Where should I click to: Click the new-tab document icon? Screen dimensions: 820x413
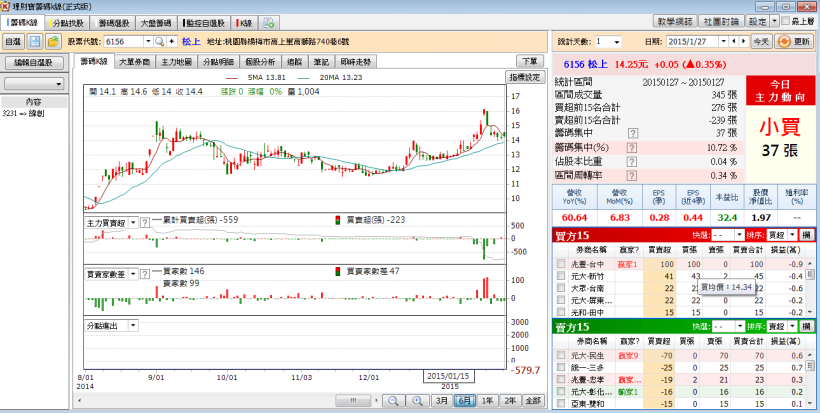(x=269, y=23)
